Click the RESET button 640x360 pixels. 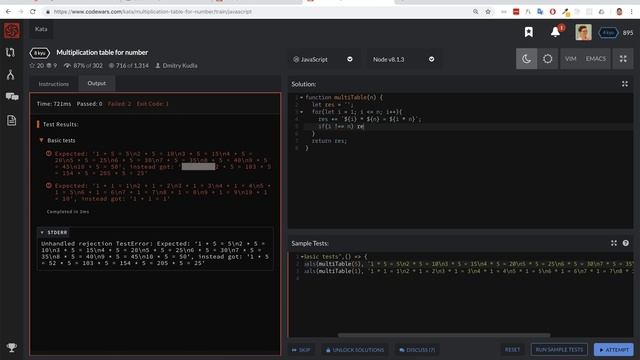(512, 349)
